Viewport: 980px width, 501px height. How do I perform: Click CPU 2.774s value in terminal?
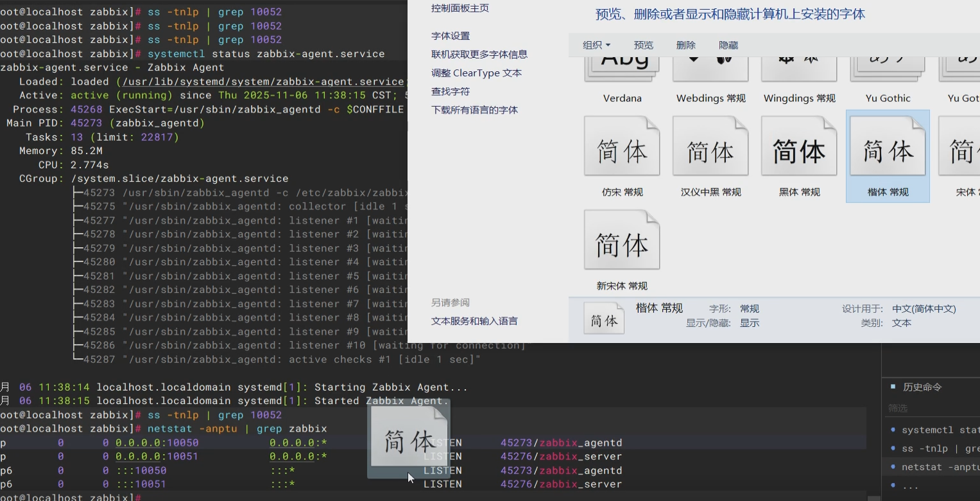point(90,165)
